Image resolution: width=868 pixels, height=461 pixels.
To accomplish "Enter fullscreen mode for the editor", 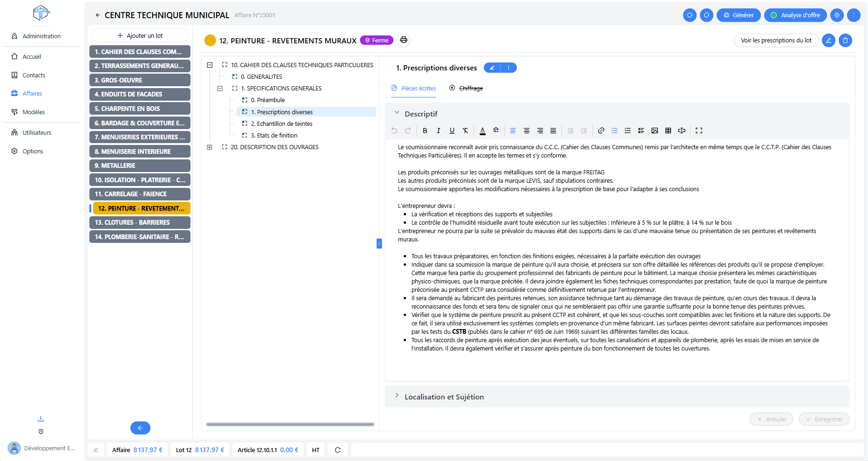I will coord(699,131).
